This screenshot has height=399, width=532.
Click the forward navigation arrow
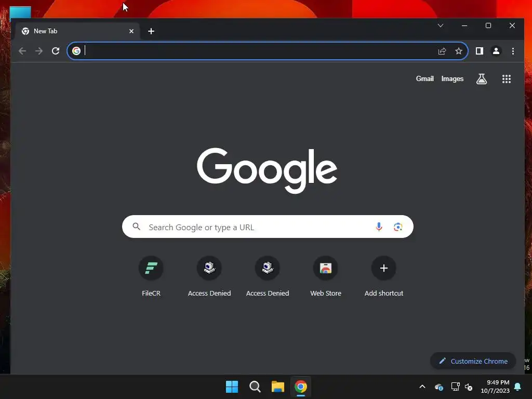click(x=39, y=51)
